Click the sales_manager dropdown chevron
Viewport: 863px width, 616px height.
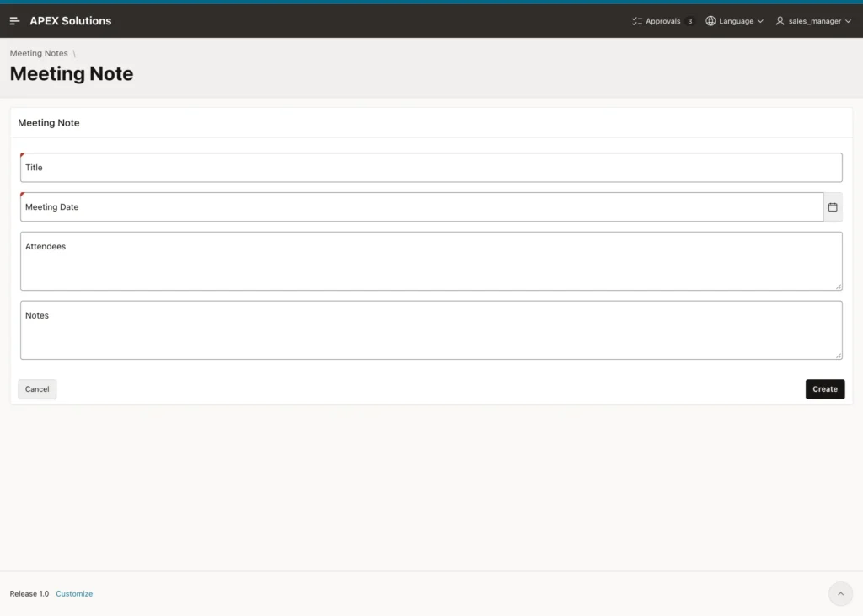pos(848,21)
